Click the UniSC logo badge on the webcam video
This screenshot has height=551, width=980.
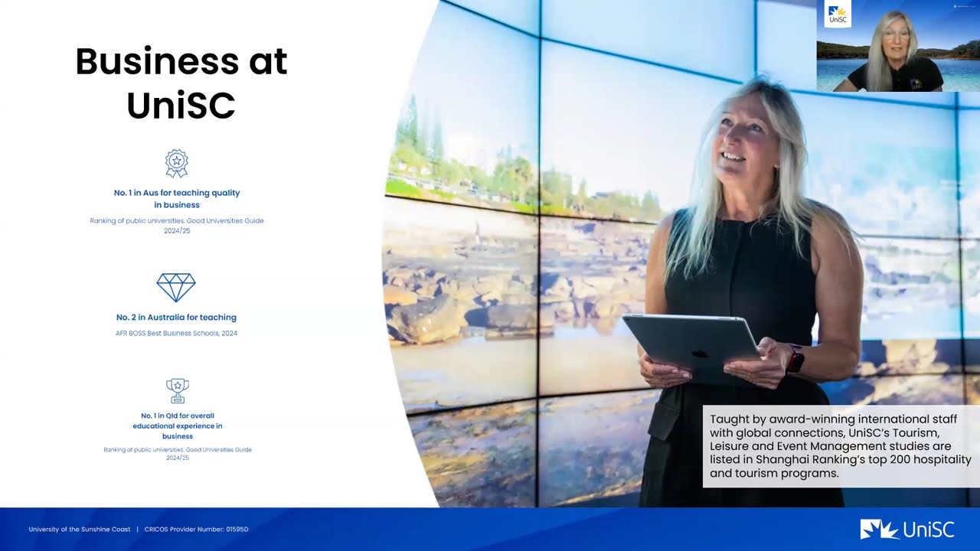tap(838, 15)
